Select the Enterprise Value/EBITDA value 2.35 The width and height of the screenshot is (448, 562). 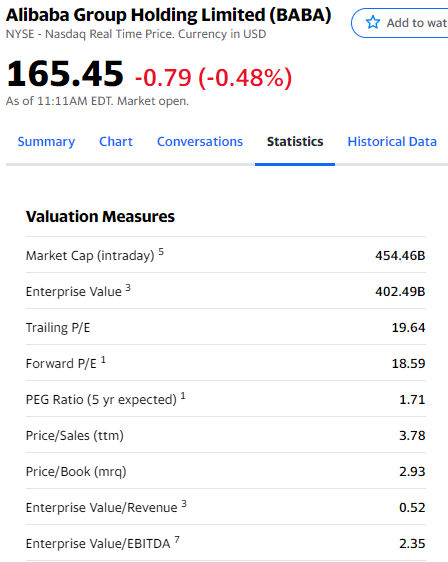click(x=412, y=544)
